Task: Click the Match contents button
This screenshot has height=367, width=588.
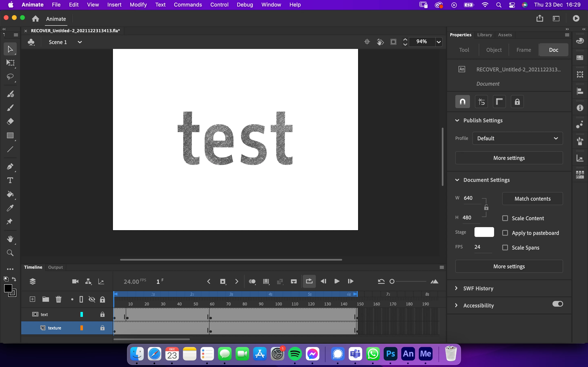Action: click(532, 199)
